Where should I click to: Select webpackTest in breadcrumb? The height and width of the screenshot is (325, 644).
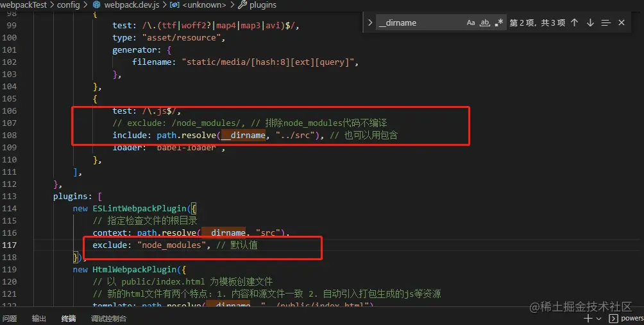tap(23, 5)
